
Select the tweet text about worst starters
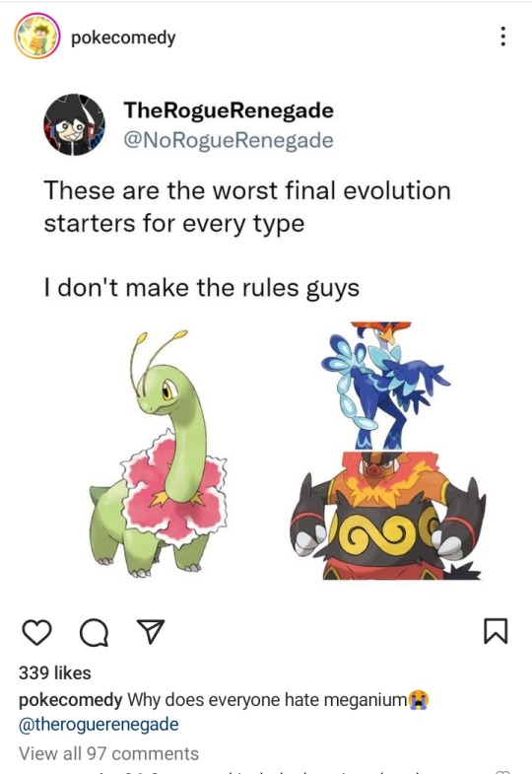247,207
